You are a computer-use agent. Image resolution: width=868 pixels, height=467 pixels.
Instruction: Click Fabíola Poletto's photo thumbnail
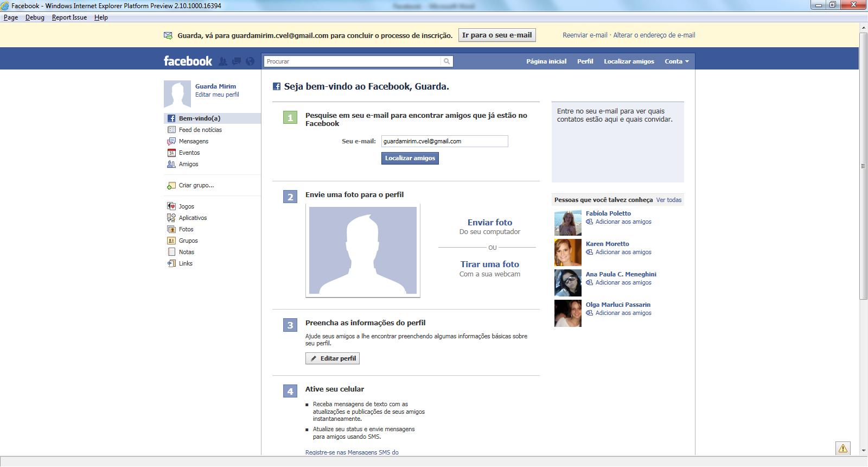tap(568, 222)
